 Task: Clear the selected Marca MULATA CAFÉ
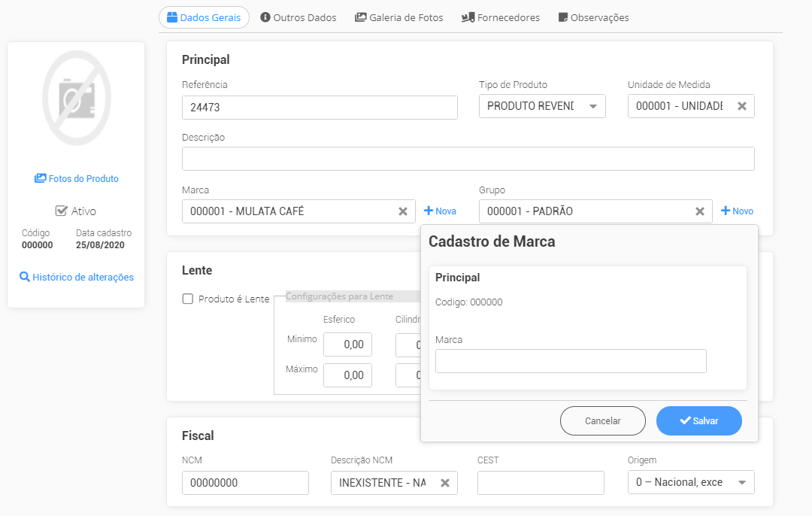(403, 211)
